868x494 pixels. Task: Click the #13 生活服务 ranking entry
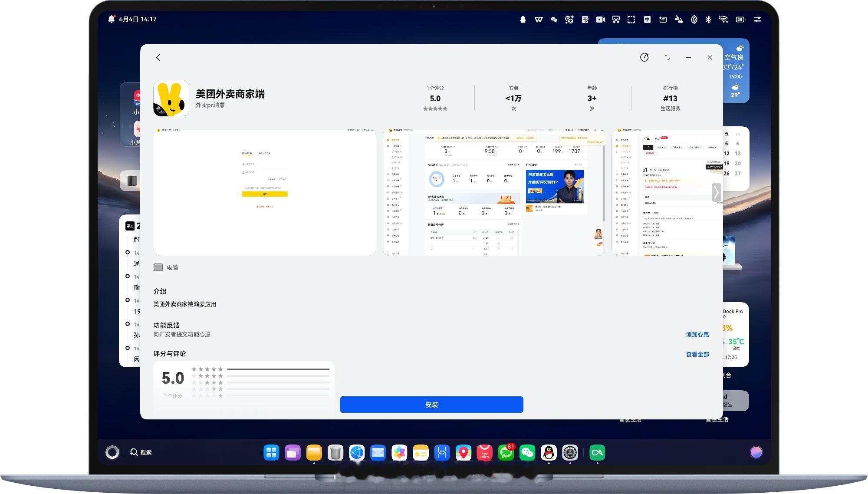(x=670, y=99)
